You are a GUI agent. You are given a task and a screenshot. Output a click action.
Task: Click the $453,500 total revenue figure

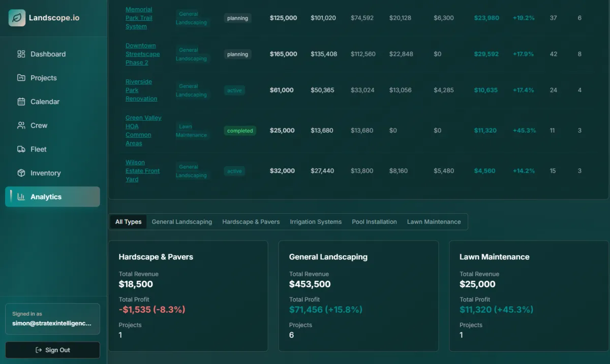click(x=310, y=284)
